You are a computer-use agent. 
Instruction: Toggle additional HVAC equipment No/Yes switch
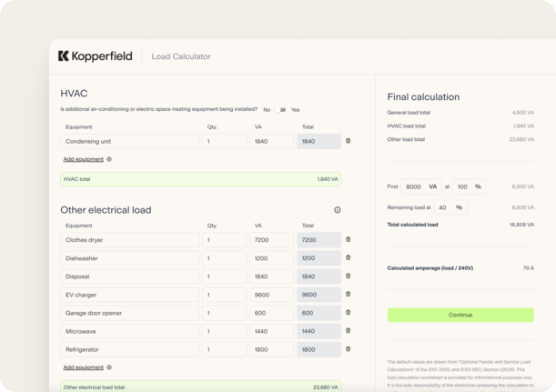pyautogui.click(x=280, y=109)
